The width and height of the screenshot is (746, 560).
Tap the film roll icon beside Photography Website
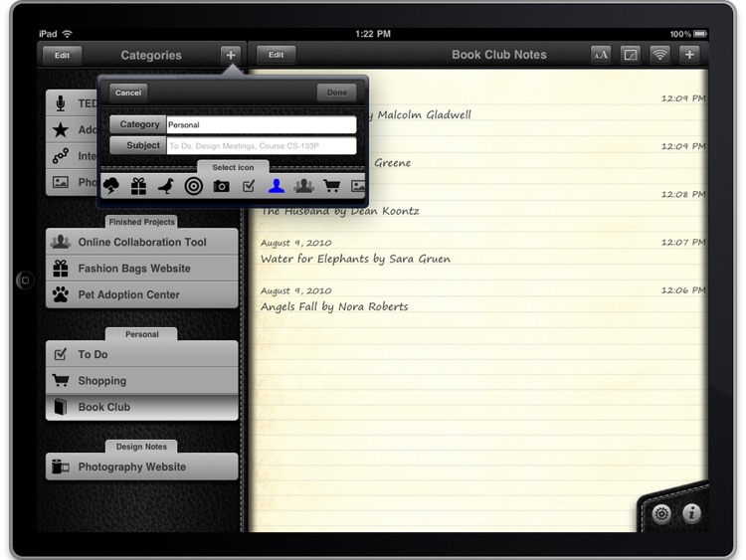coord(61,467)
